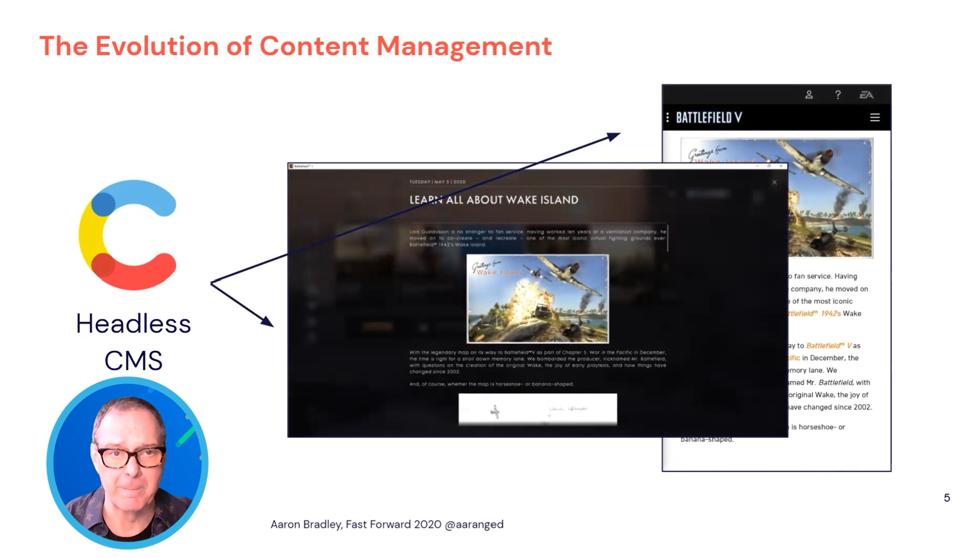Image resolution: width=980 pixels, height=558 pixels.
Task: Click the slide title text
Action: click(296, 46)
